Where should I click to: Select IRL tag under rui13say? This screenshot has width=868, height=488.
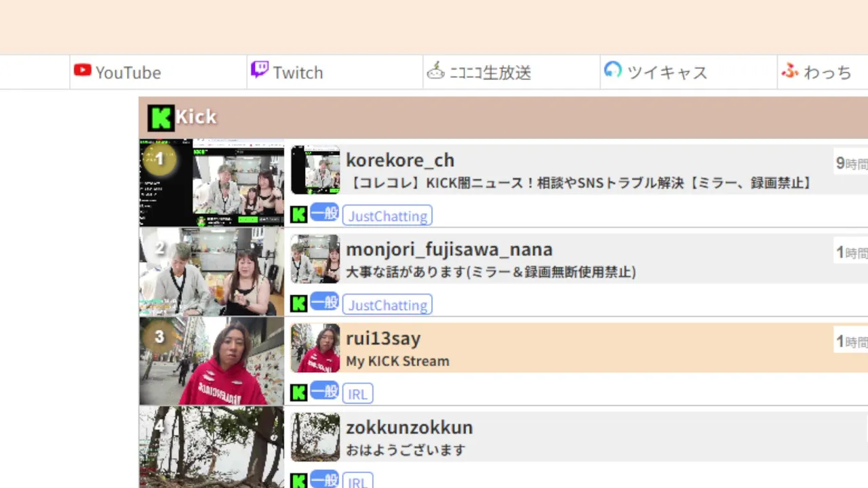[357, 394]
